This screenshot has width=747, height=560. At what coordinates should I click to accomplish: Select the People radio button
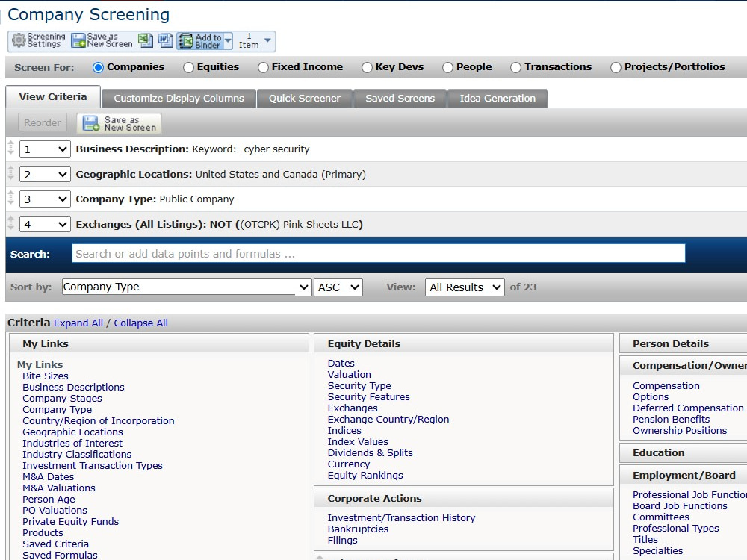point(447,68)
